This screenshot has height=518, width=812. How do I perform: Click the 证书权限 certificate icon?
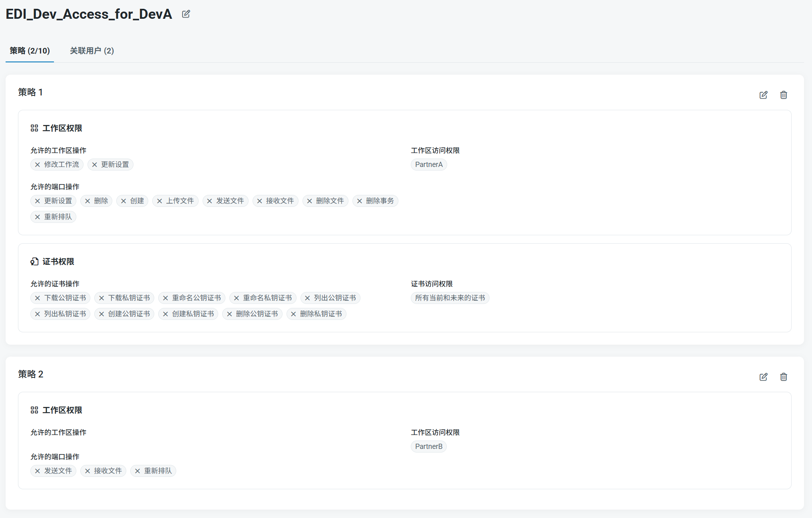(x=34, y=262)
